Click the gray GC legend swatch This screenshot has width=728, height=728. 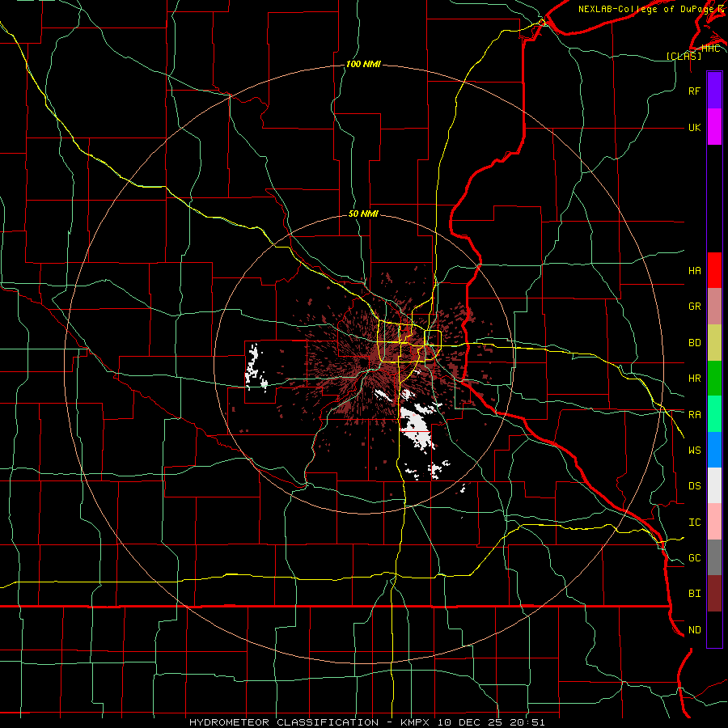point(714,557)
